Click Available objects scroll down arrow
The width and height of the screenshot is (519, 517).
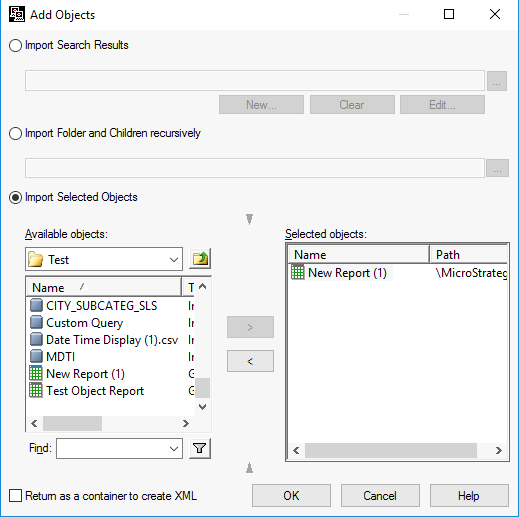pyautogui.click(x=202, y=406)
